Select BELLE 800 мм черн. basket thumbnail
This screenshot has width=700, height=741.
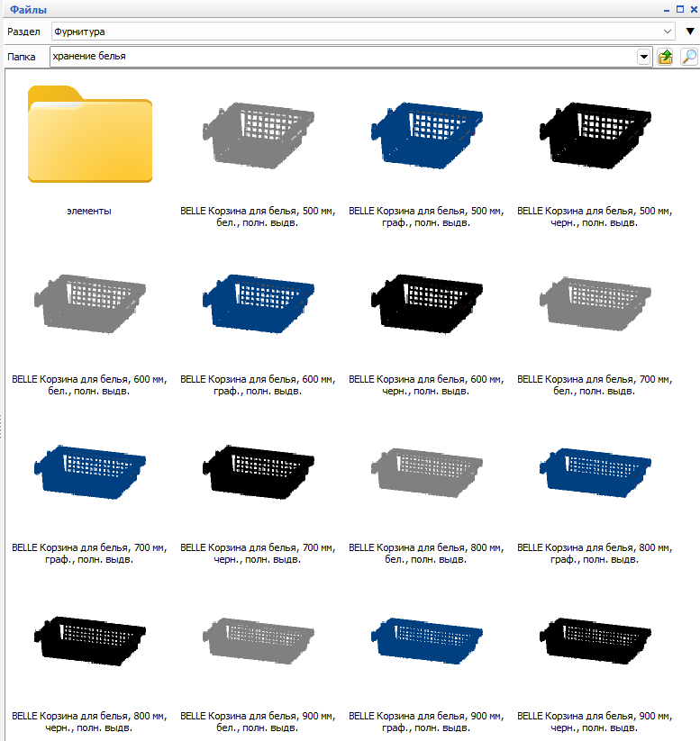[x=90, y=641]
